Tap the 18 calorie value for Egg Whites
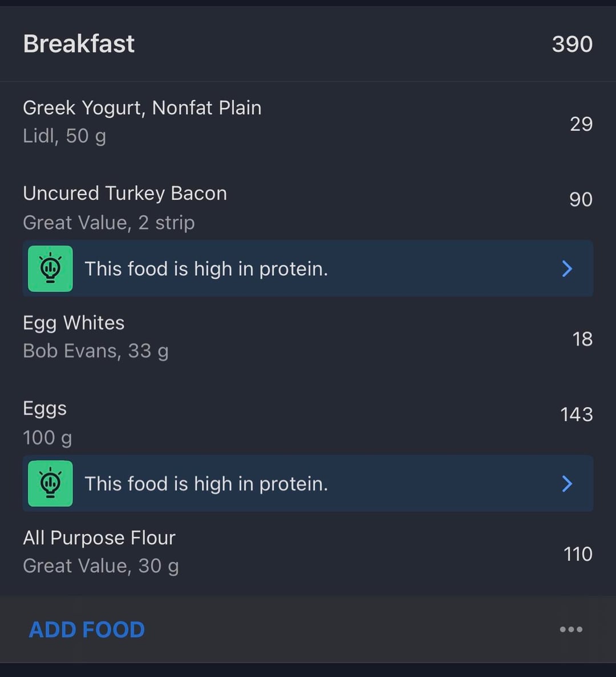This screenshot has height=677, width=616. 582,339
